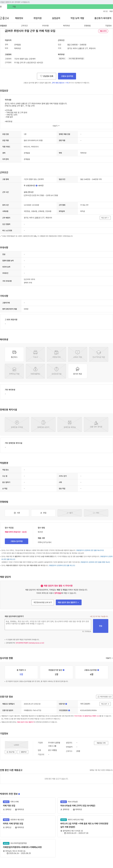The height and width of the screenshot is (868, 113).
Task: Click the 모집요강 tab
Action: coord(3,26)
